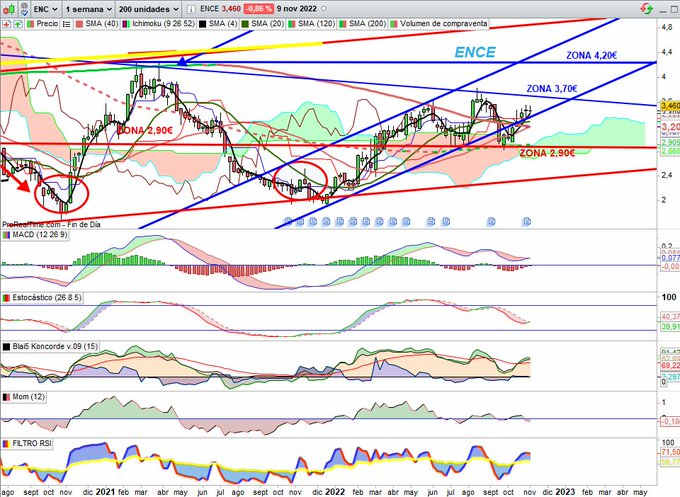Viewport: 680px width, 497px height.
Task: Click the list icon after Precio
Action: click(x=66, y=24)
